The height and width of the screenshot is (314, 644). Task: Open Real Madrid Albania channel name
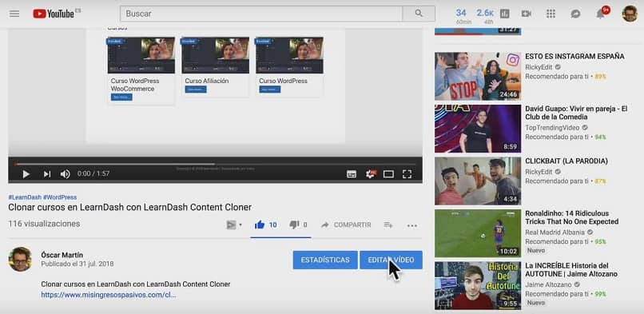(555, 233)
